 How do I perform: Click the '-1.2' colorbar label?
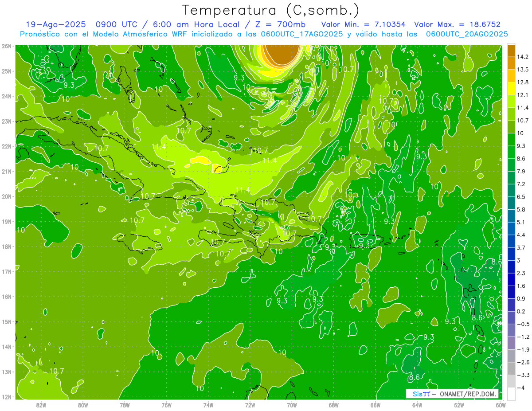(x=524, y=337)
